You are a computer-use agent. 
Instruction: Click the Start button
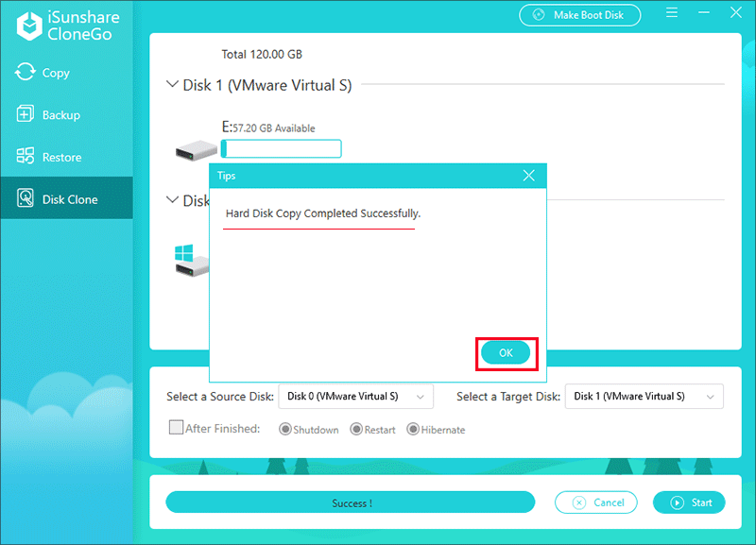point(689,502)
